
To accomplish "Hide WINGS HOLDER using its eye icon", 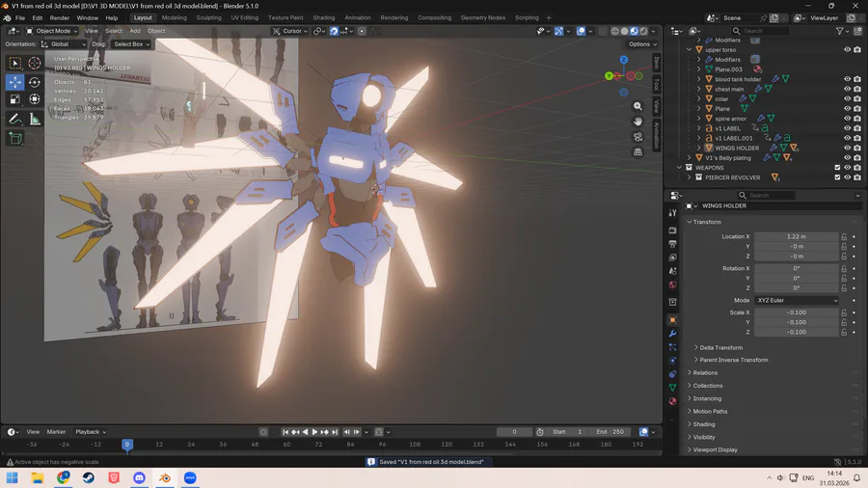I will tap(848, 148).
